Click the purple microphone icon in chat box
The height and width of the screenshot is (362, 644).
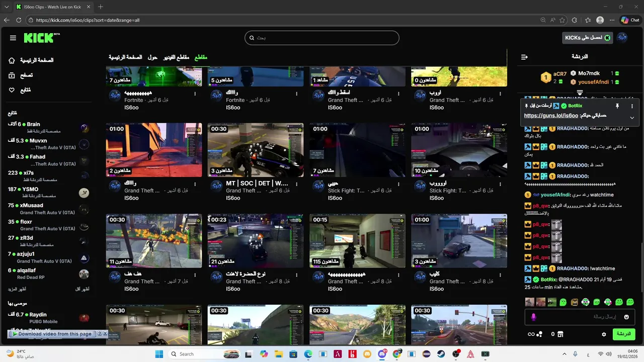point(534,317)
